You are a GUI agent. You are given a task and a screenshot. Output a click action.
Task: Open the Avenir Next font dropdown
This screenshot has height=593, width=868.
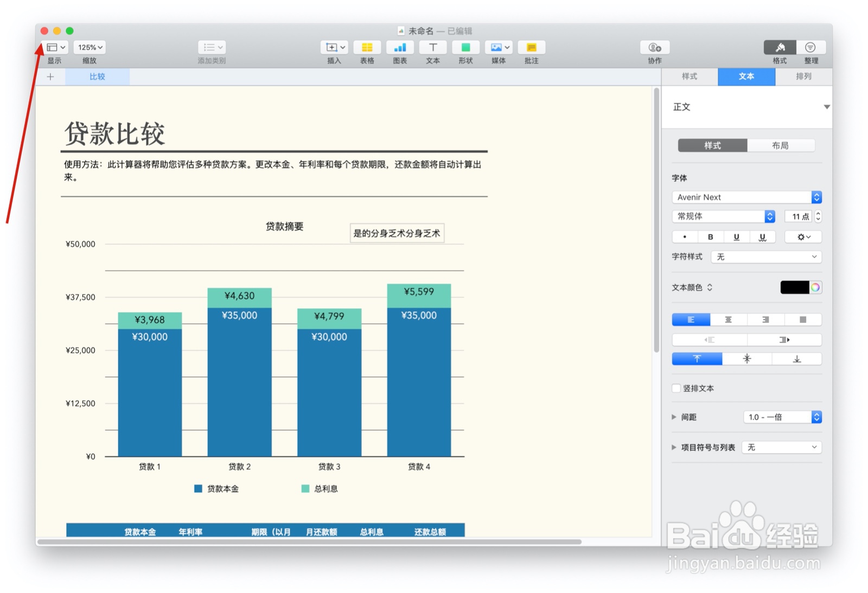[x=746, y=197]
